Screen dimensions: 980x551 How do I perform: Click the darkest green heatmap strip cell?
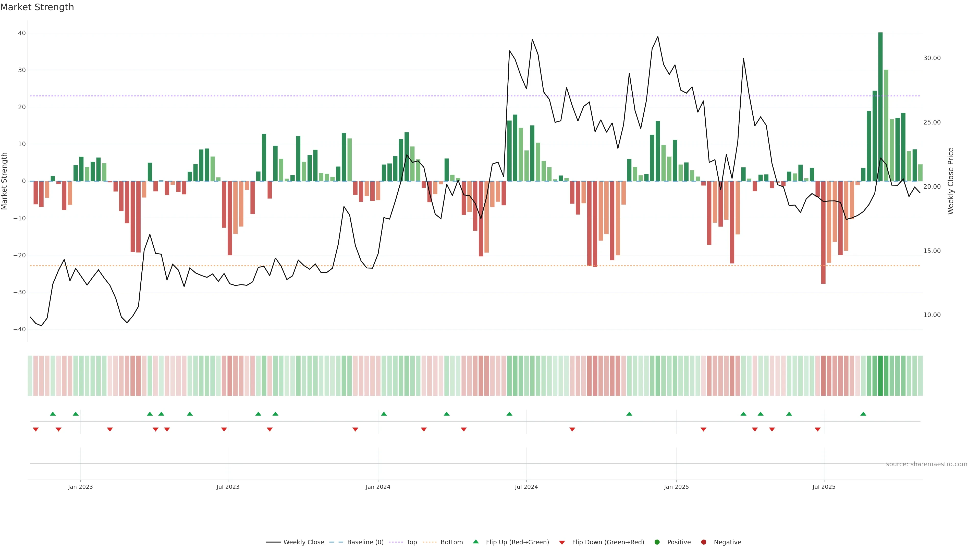880,375
